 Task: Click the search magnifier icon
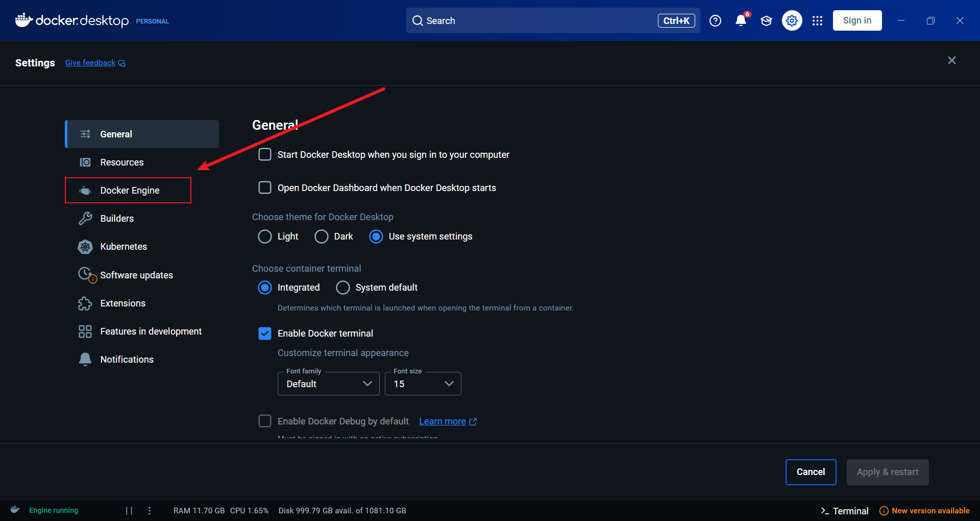(418, 20)
